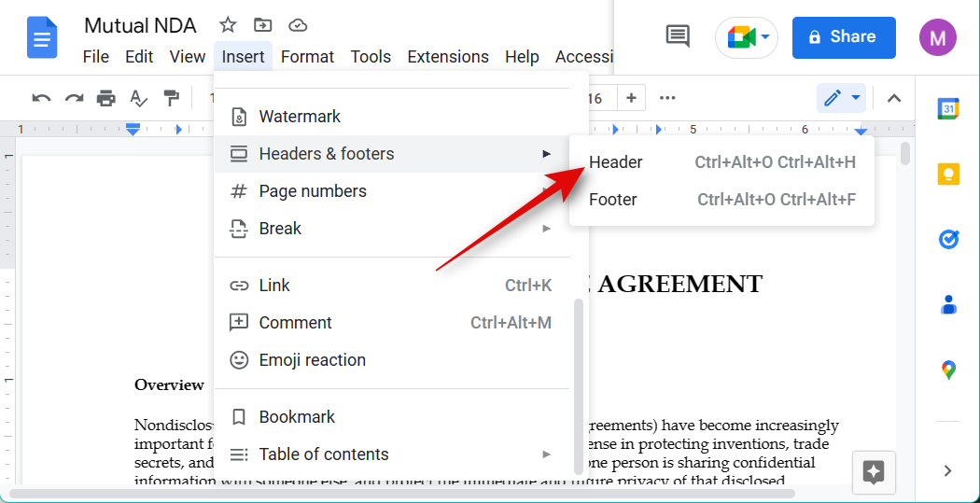The height and width of the screenshot is (503, 980).
Task: Select Header from the submenu
Action: click(x=616, y=162)
